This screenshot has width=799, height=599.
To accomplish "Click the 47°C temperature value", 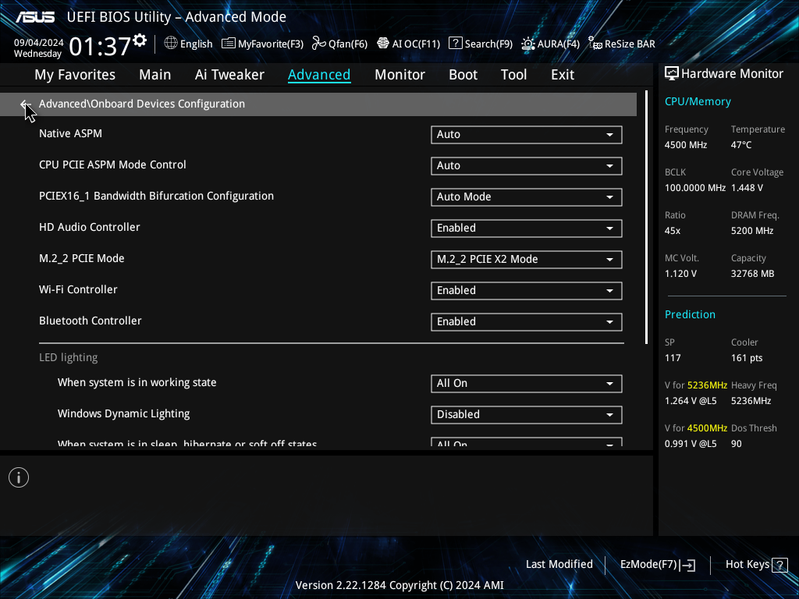I will click(741, 145).
